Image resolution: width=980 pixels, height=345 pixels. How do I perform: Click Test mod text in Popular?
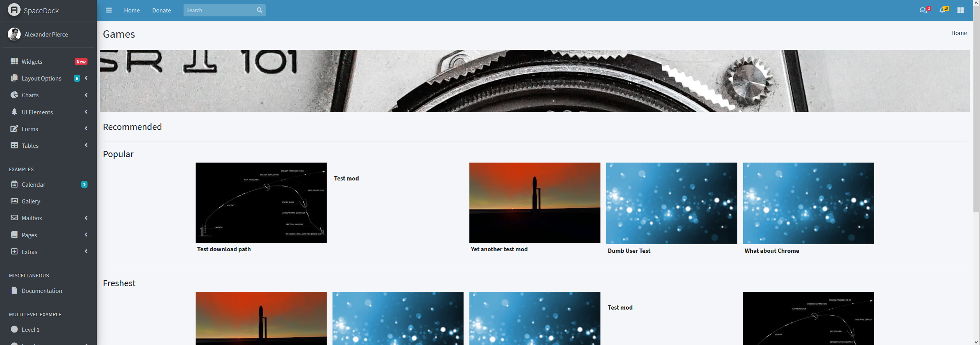[x=346, y=178]
